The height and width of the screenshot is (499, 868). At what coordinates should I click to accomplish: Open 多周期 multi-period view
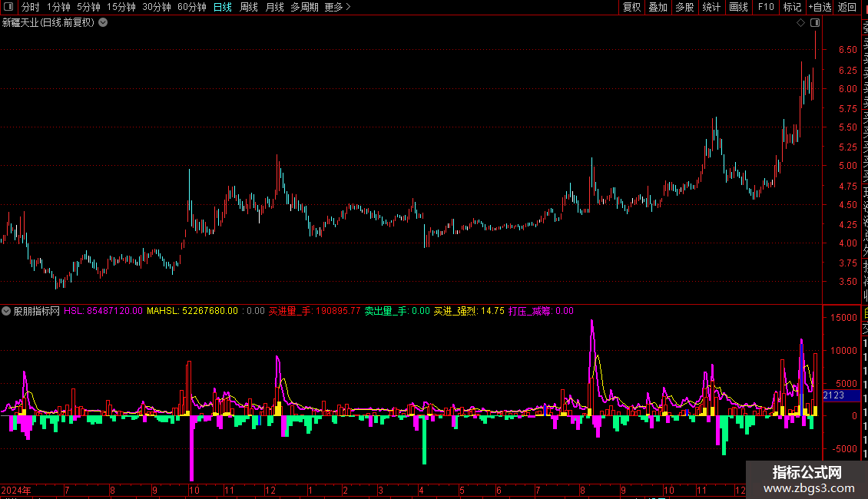(304, 7)
